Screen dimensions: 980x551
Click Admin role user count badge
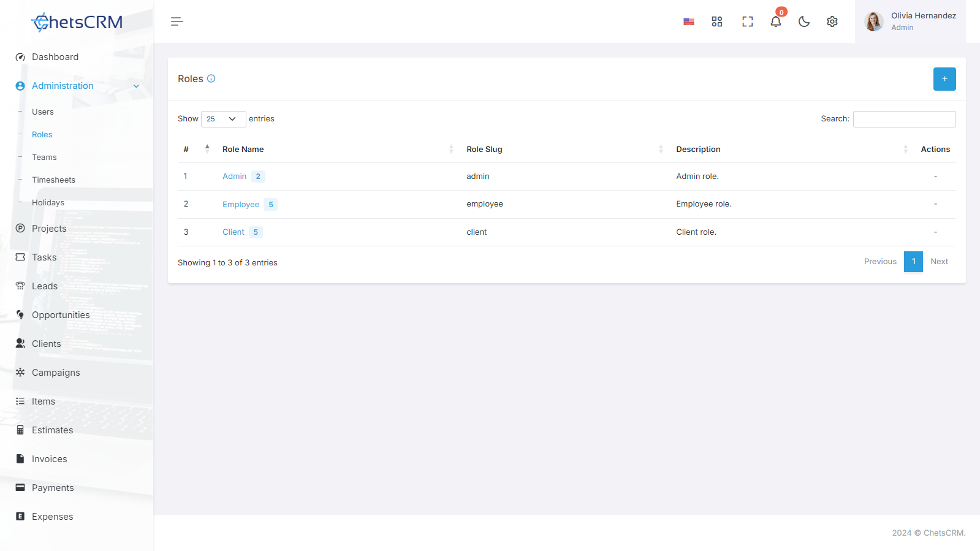258,177
